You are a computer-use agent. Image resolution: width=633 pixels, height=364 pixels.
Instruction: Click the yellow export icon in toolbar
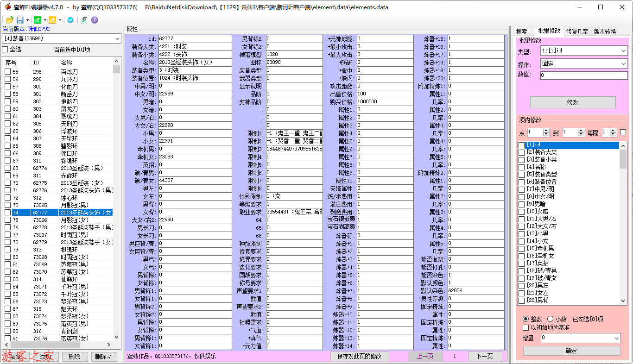[x=52, y=20]
